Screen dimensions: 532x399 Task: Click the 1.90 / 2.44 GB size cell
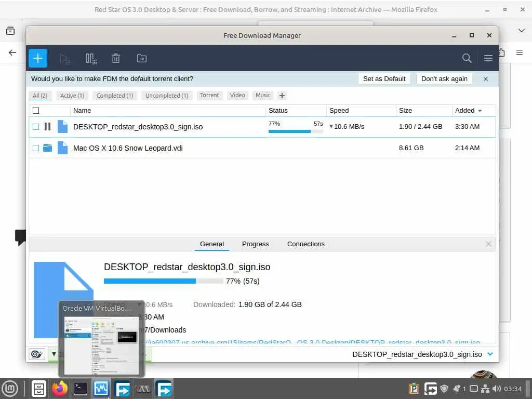tap(421, 127)
